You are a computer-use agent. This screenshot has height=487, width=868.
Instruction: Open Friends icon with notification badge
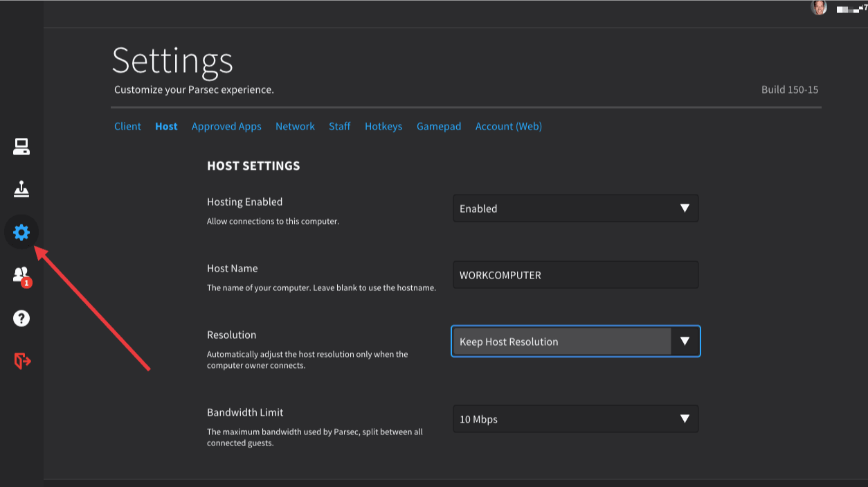[21, 275]
